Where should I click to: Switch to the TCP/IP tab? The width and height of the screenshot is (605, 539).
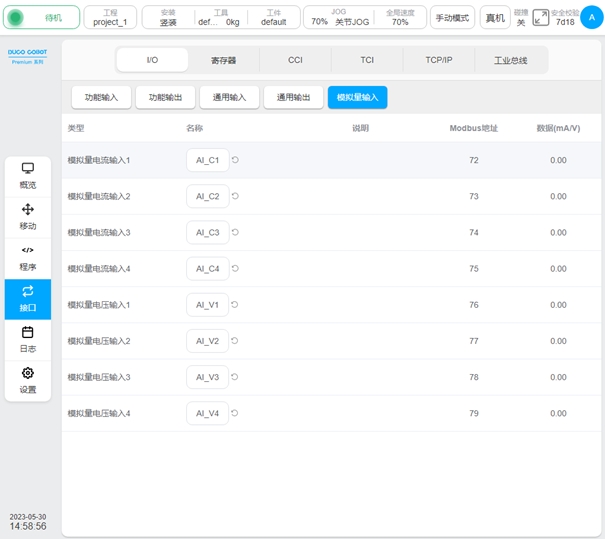pos(439,60)
